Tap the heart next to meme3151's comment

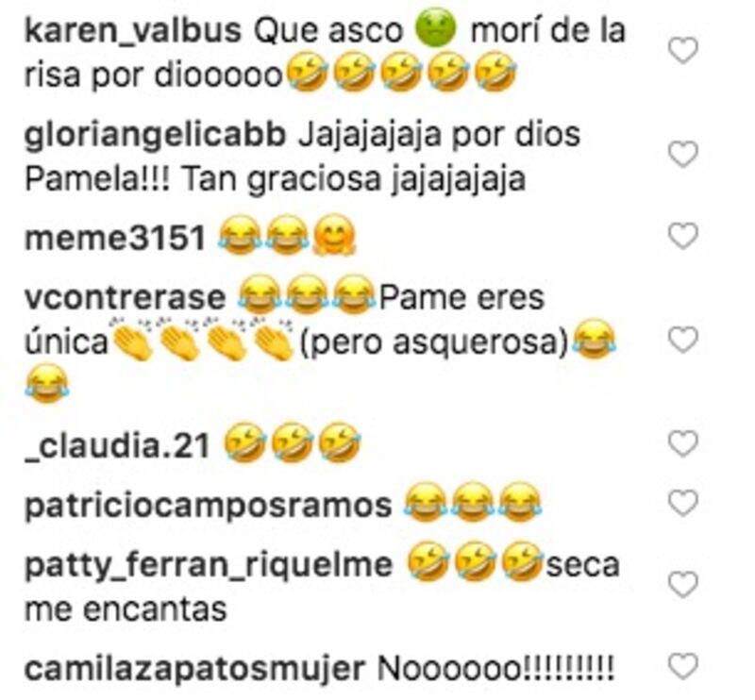tap(683, 237)
